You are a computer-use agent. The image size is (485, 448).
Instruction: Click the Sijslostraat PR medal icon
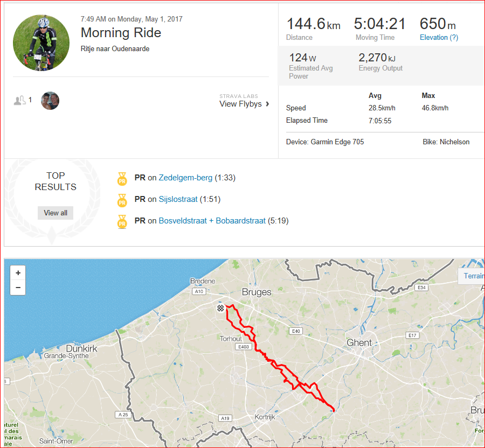[x=122, y=200]
